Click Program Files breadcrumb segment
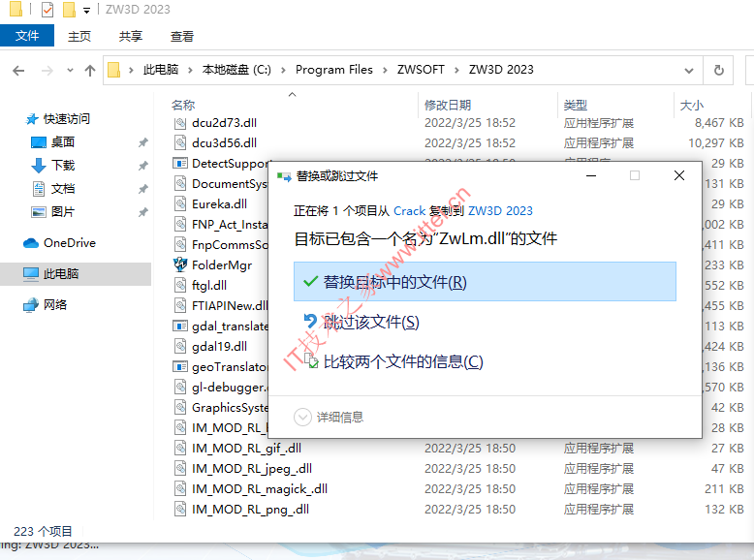The width and height of the screenshot is (754, 560). [x=334, y=70]
